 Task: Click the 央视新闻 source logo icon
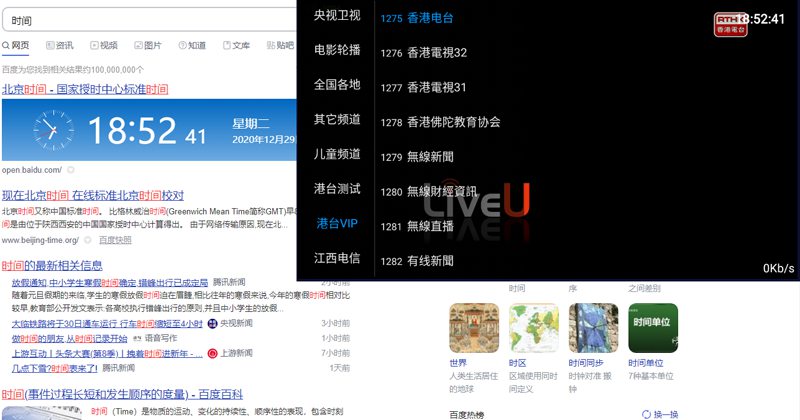pyautogui.click(x=212, y=324)
